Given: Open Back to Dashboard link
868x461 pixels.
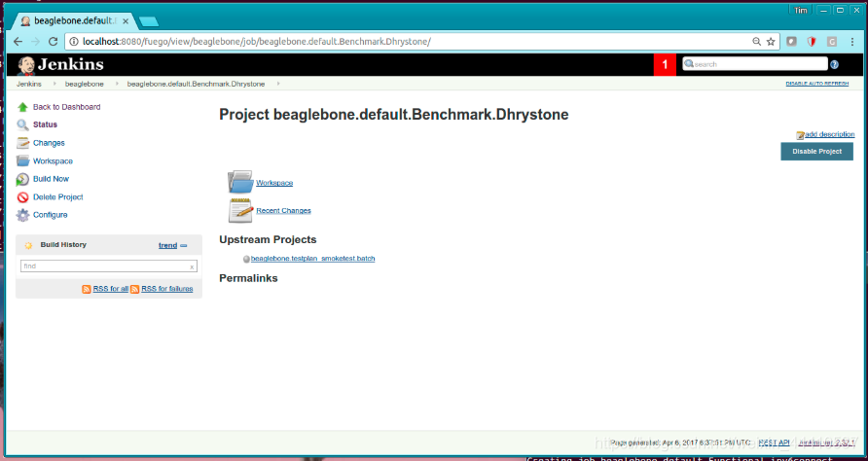Looking at the screenshot, I should pos(66,107).
